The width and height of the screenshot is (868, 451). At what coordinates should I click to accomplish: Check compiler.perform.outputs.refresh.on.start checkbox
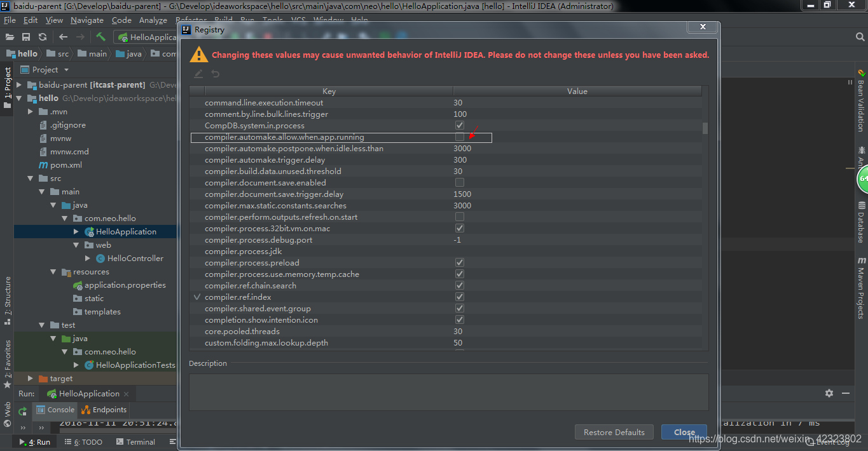(460, 217)
